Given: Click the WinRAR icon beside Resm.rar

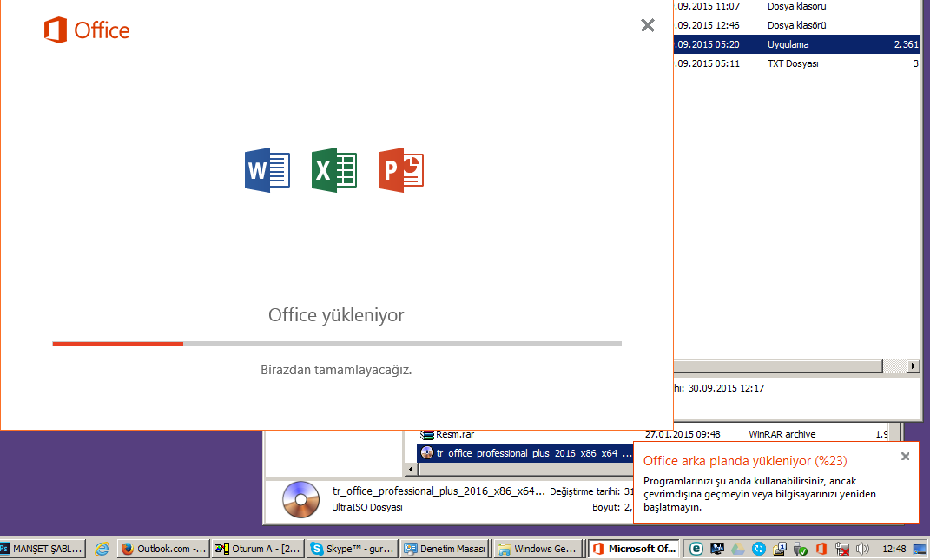Looking at the screenshot, I should (x=427, y=434).
